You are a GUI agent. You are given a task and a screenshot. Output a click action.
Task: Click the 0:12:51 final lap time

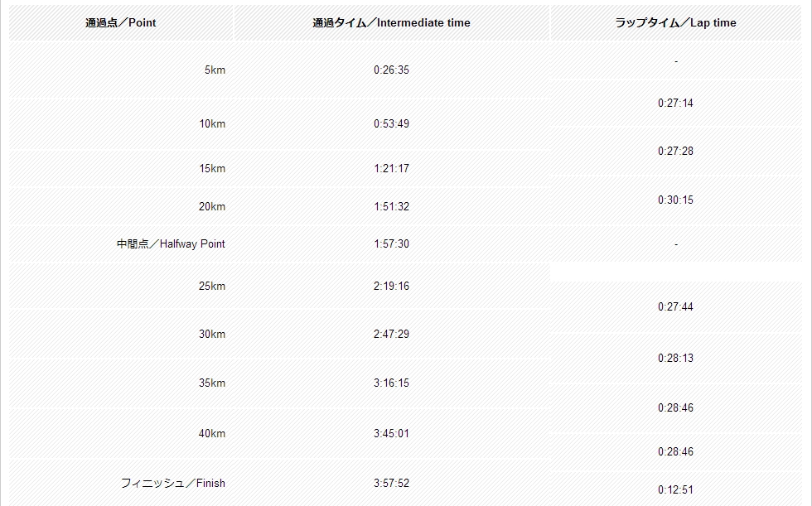pos(675,490)
